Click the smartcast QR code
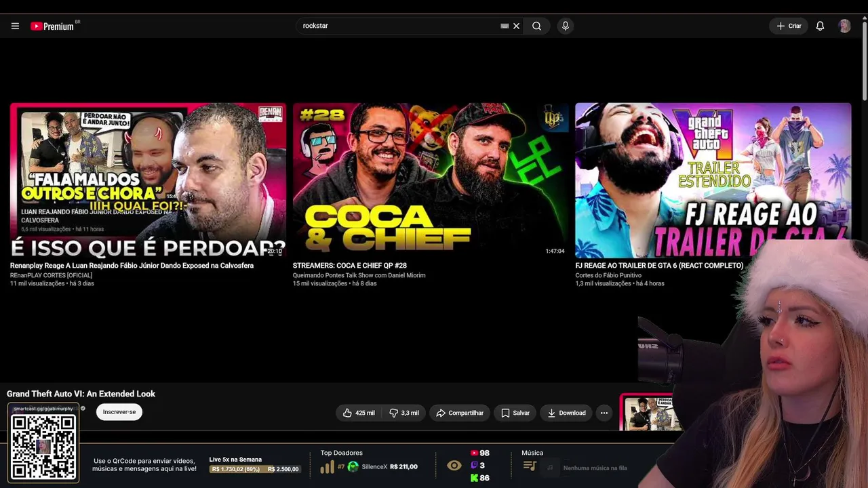 (43, 446)
